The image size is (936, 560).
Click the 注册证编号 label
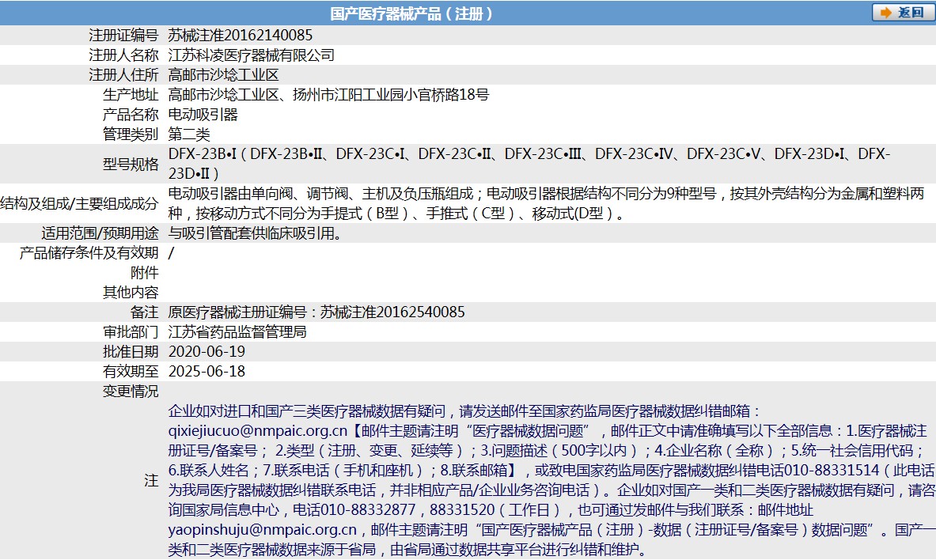tap(123, 36)
